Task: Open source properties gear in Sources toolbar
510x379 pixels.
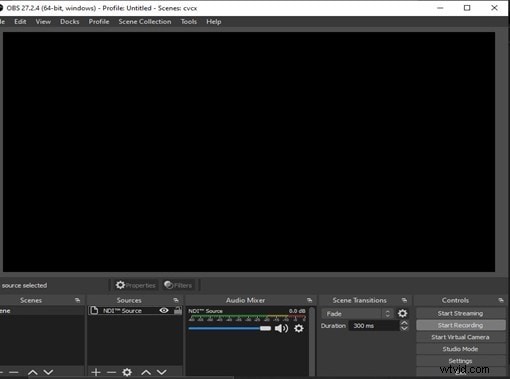Action: click(x=127, y=372)
